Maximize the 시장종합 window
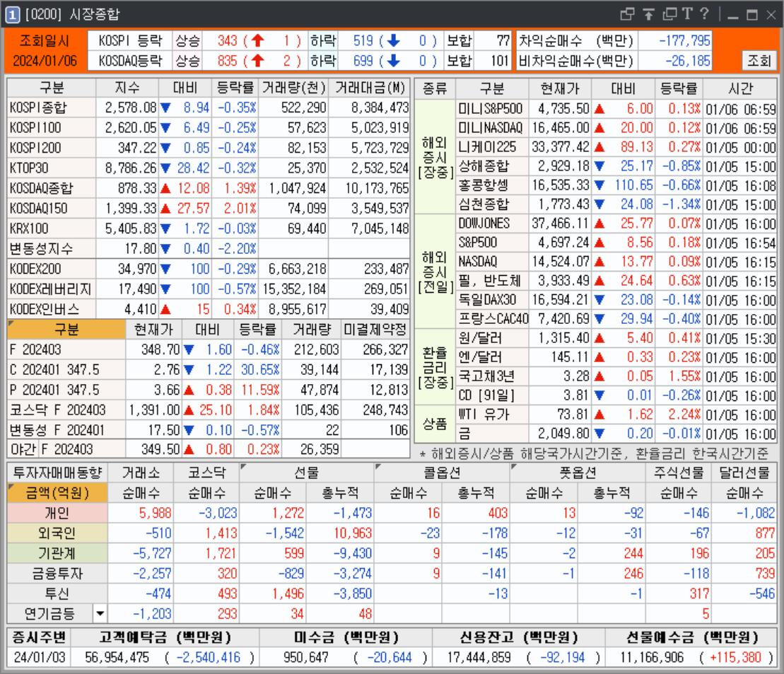The height and width of the screenshot is (674, 784). click(x=752, y=15)
